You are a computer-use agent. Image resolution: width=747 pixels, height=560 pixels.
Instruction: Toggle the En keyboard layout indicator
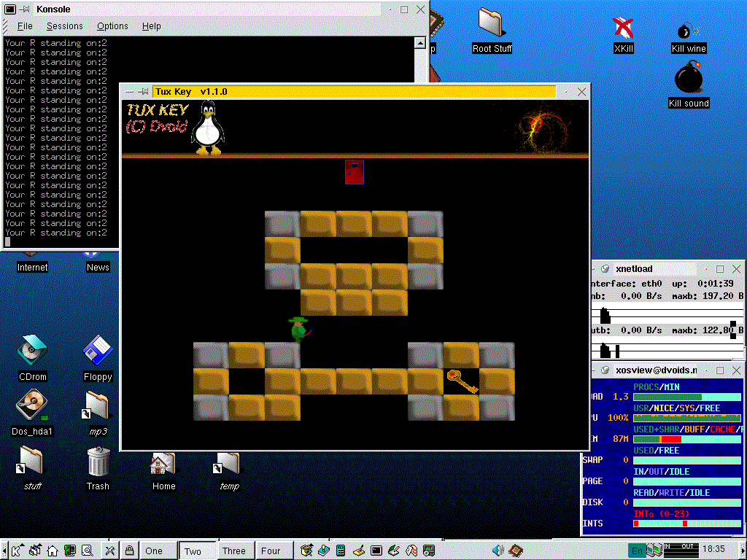pyautogui.click(x=637, y=551)
